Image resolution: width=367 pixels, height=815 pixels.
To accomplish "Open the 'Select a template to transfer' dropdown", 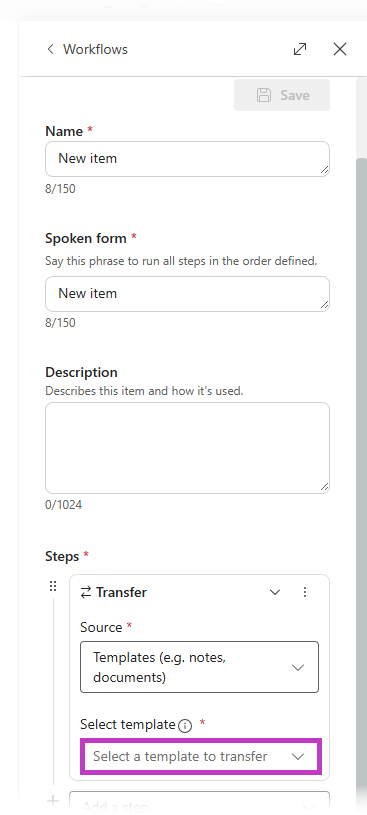I will [x=201, y=757].
